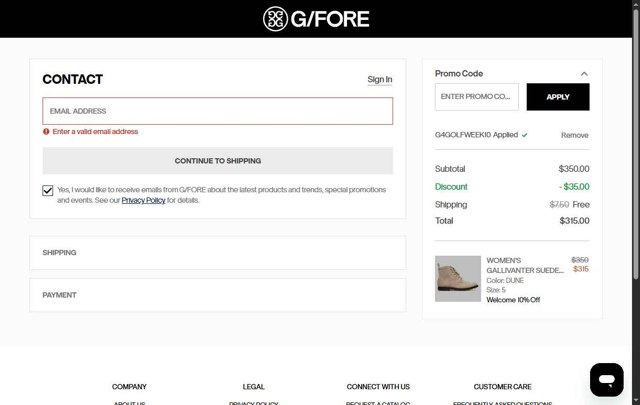Screen dimensions: 640x405
Task: Collapse the Promo Code section chevron
Action: pyautogui.click(x=584, y=74)
